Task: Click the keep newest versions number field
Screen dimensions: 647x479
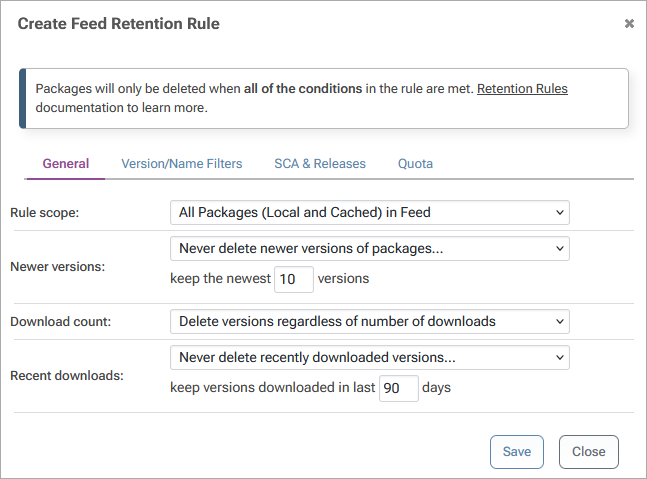Action: pyautogui.click(x=293, y=280)
